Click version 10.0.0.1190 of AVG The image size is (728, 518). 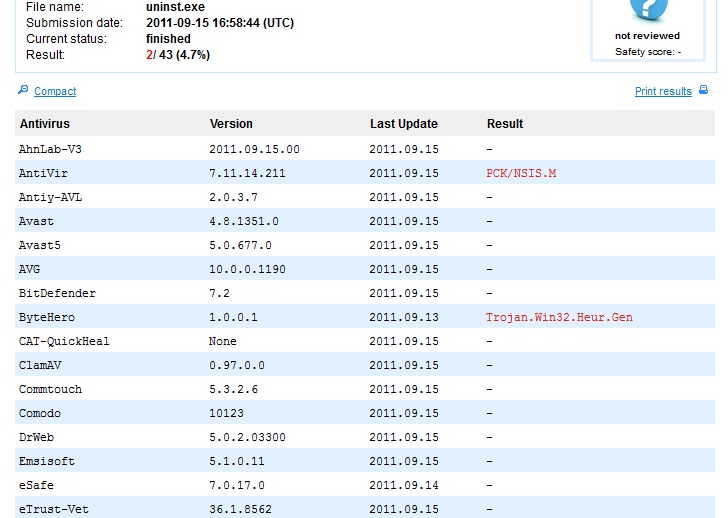247,269
